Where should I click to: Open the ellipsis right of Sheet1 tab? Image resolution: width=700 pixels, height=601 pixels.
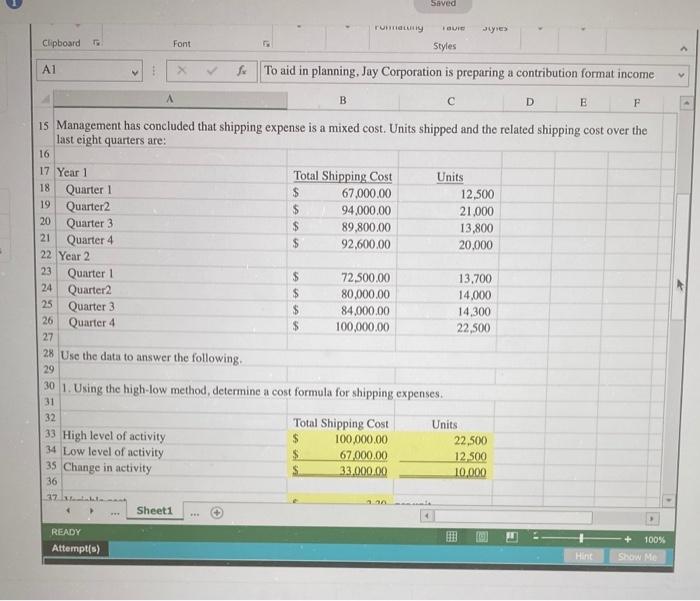tap(195, 513)
